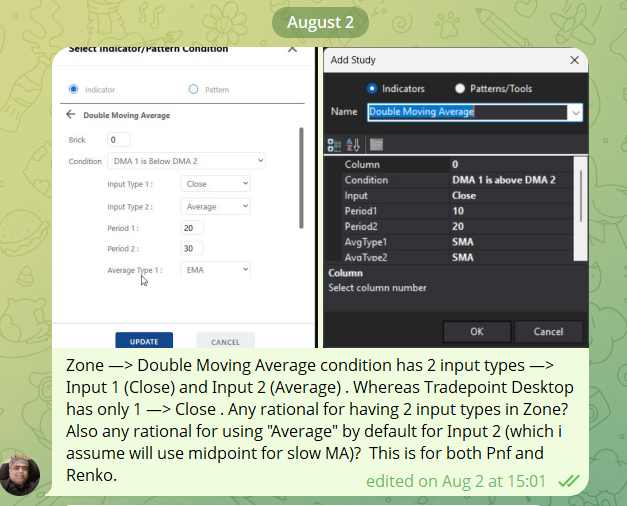Click the scrollbar in the Zone indicator dialog
The height and width of the screenshot is (506, 627).
click(x=301, y=178)
